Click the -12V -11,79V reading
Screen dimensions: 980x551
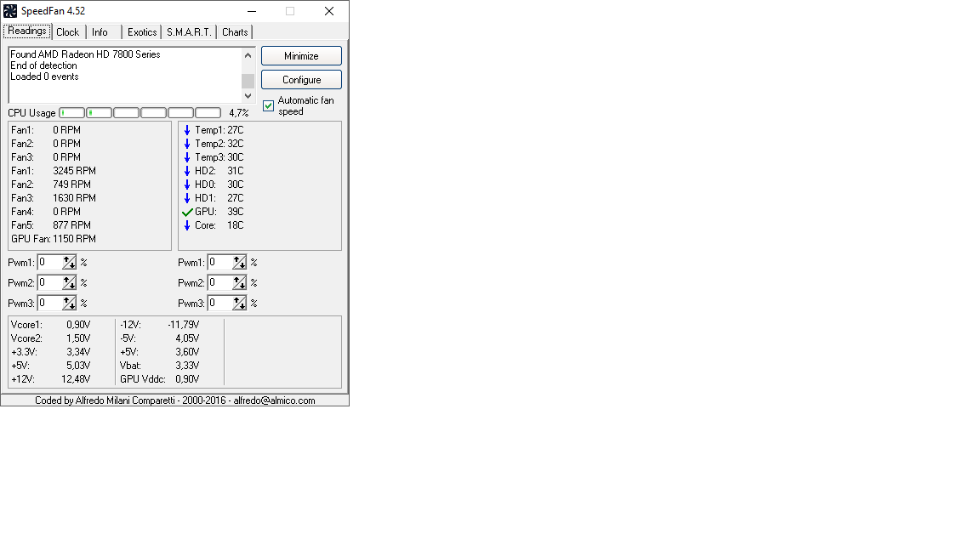click(x=160, y=325)
